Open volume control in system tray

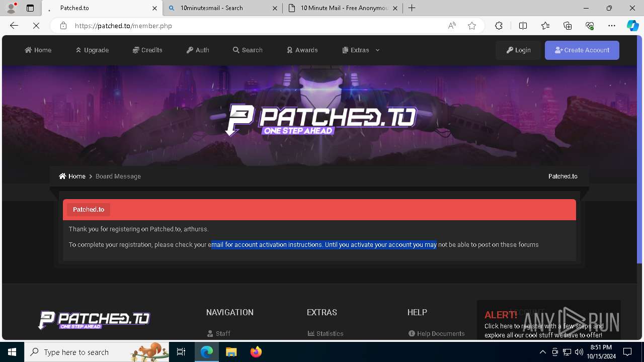[579, 352]
